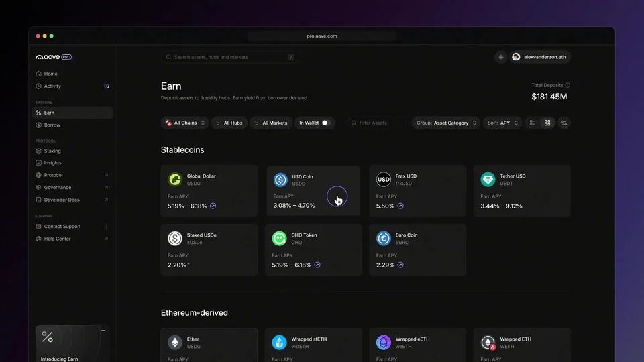
Task: Open the Group: Asset Category dropdown
Action: 446,123
